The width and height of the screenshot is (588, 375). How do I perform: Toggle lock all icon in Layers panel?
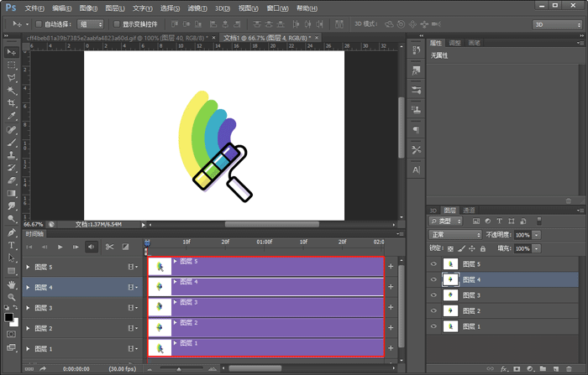tap(483, 248)
